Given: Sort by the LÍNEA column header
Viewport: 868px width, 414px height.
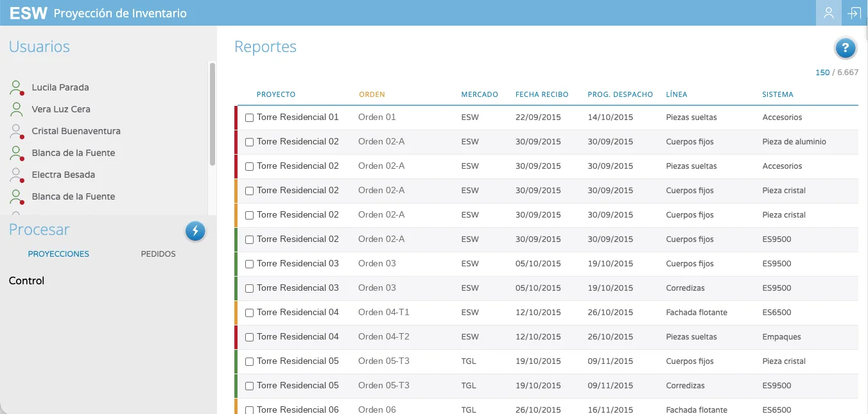Looking at the screenshot, I should pyautogui.click(x=677, y=94).
